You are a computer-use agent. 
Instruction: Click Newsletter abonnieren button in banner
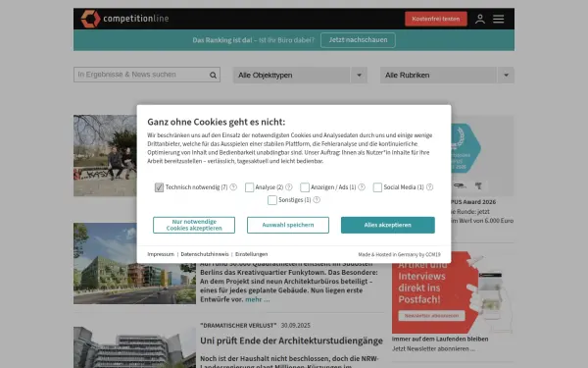click(431, 316)
